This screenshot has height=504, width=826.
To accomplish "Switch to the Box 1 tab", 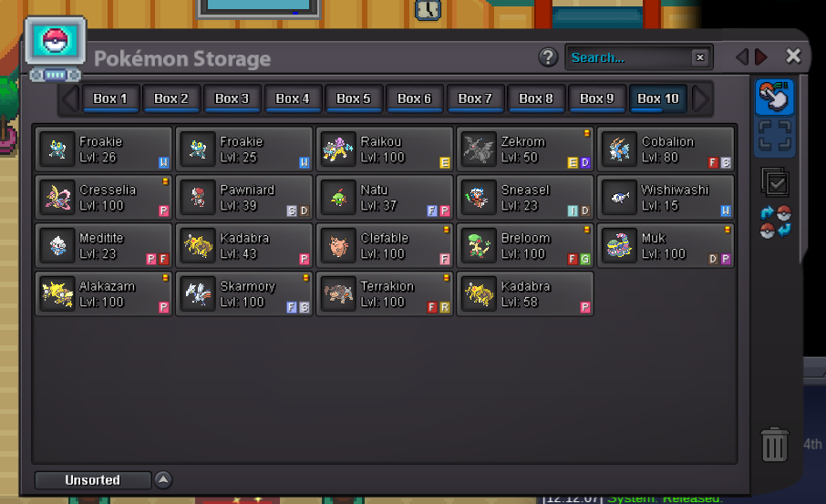I will pyautogui.click(x=110, y=98).
